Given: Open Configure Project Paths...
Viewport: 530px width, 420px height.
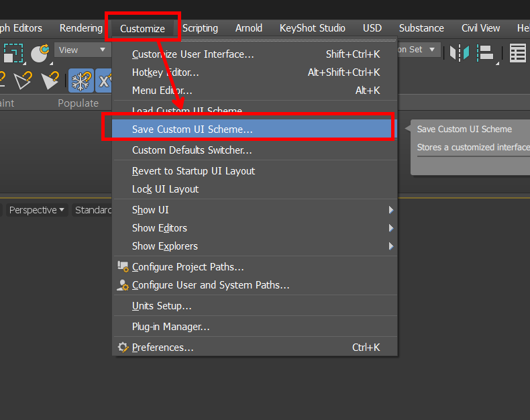Looking at the screenshot, I should coord(255,267).
